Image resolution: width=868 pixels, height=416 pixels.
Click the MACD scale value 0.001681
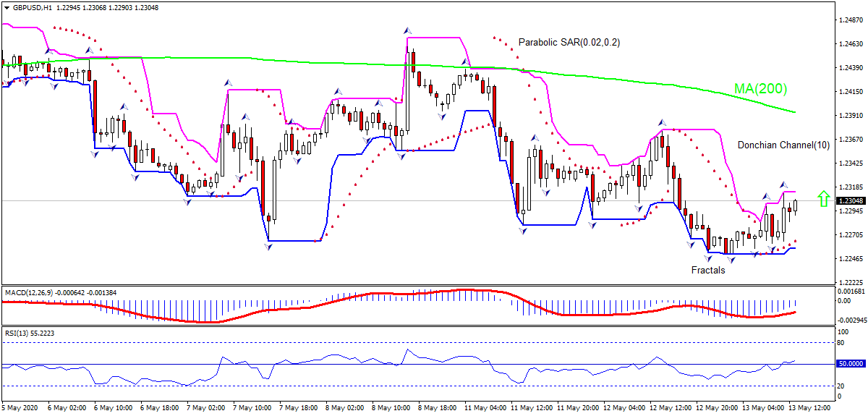[x=851, y=291]
